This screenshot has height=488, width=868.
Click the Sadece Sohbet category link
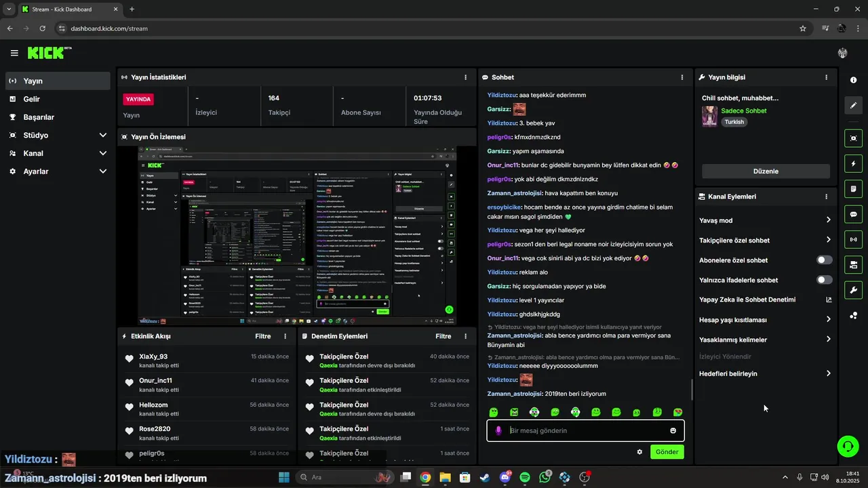[x=744, y=110]
